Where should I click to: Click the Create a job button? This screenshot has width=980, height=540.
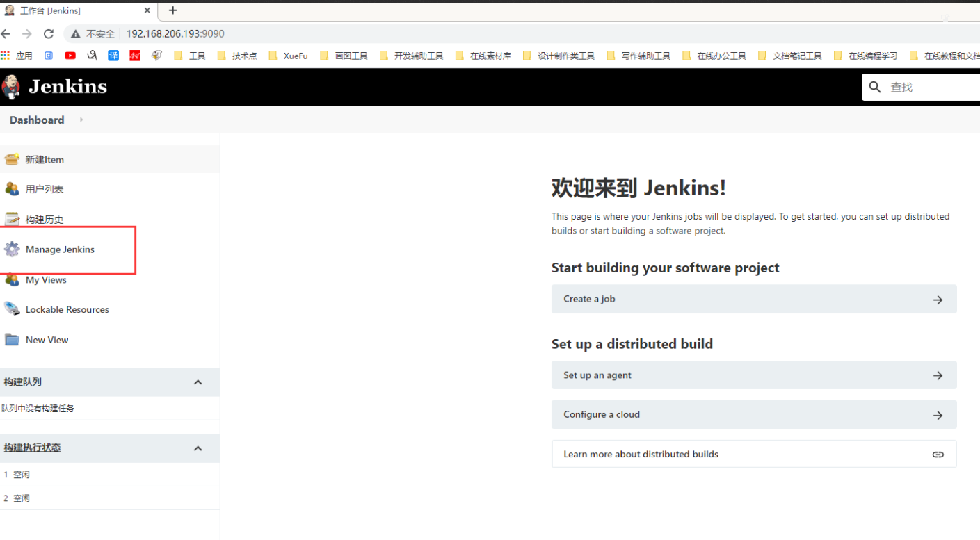click(x=754, y=299)
